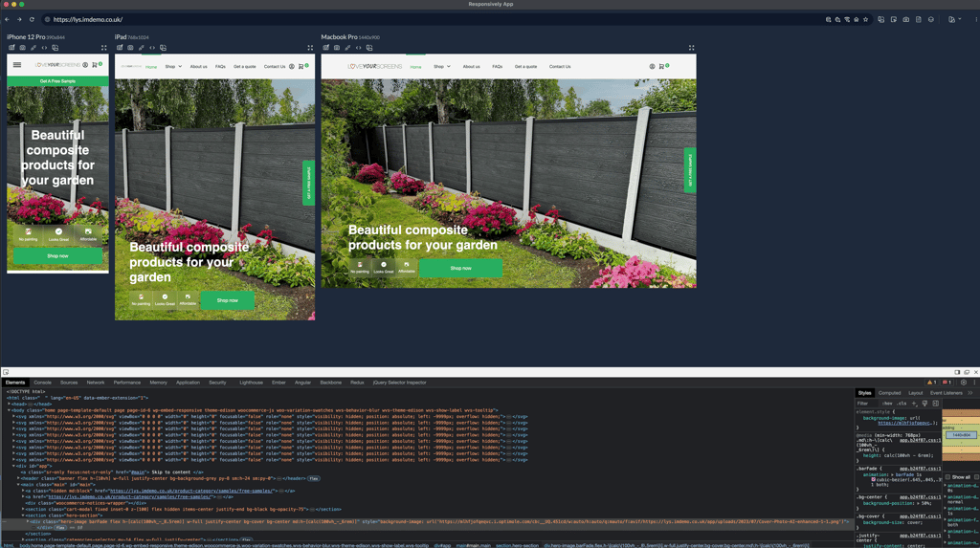Open the Event Listeners tab

(x=947, y=393)
